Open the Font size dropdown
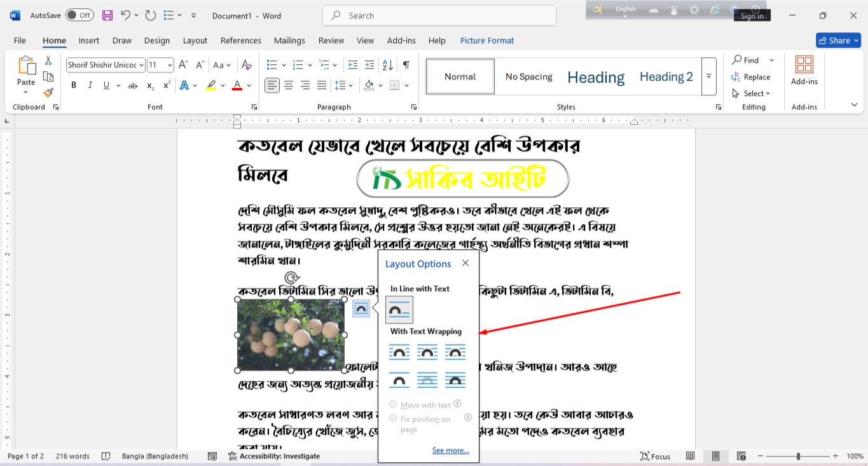This screenshot has height=466, width=868. point(169,65)
